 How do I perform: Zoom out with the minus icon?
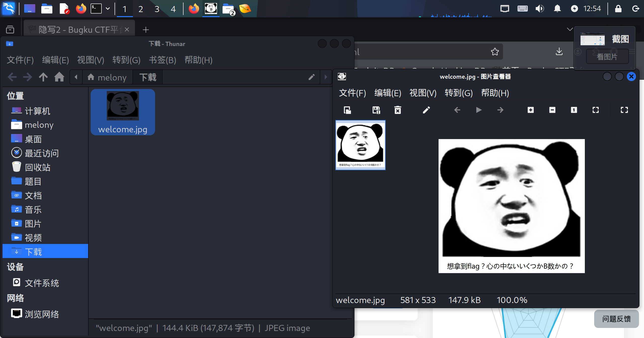pyautogui.click(x=552, y=110)
